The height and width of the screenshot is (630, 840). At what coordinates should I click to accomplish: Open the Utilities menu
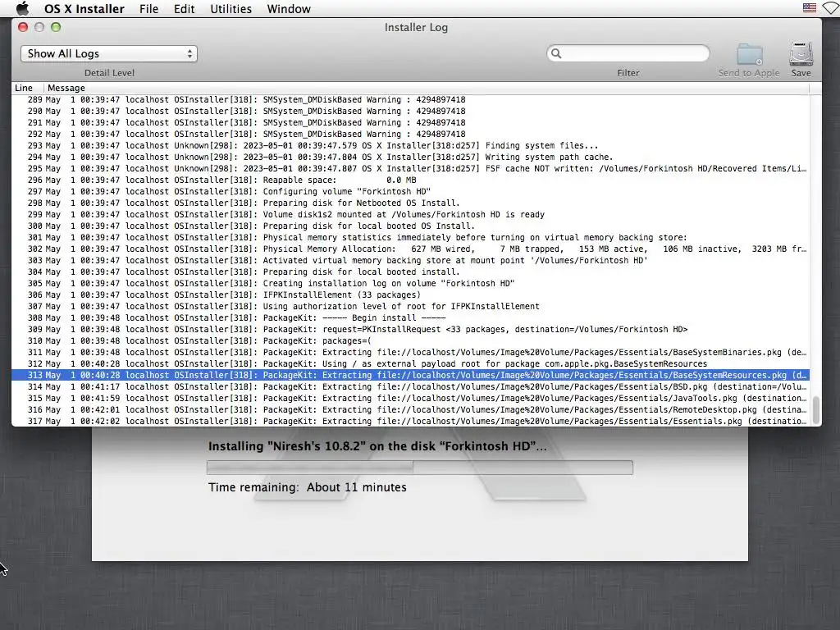[x=231, y=9]
